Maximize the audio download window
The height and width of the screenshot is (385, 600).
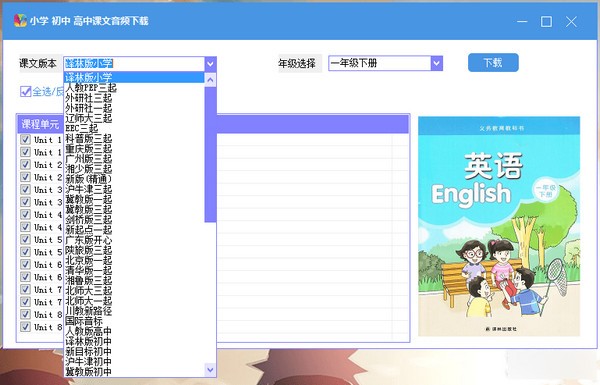(546, 21)
